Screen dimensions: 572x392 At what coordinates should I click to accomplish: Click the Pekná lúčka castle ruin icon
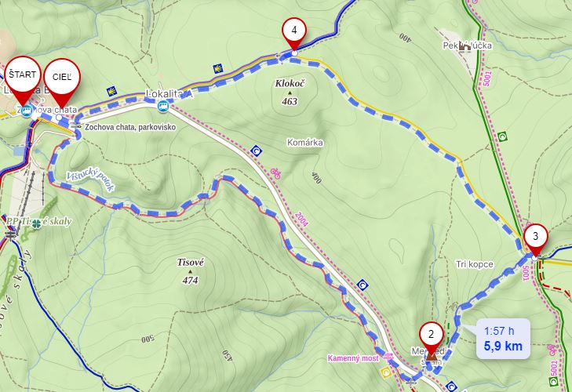(x=465, y=45)
